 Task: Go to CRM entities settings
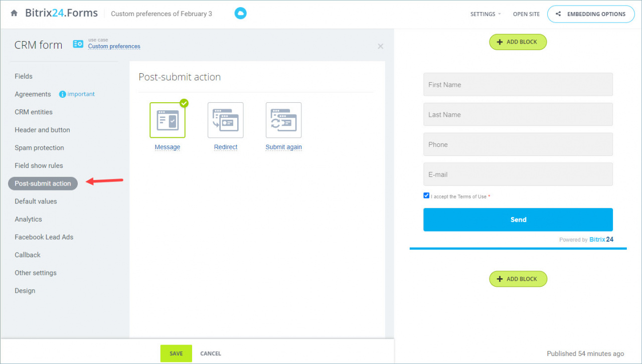click(x=34, y=112)
